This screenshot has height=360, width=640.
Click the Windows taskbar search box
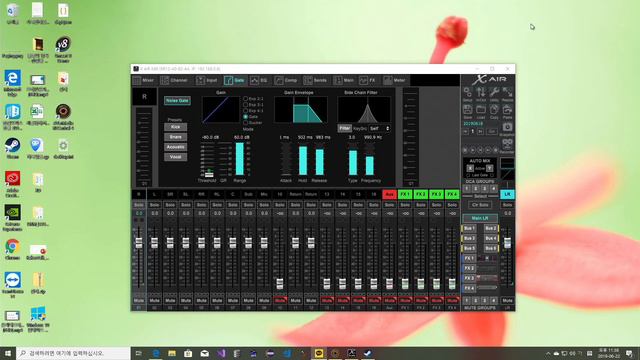coord(73,353)
